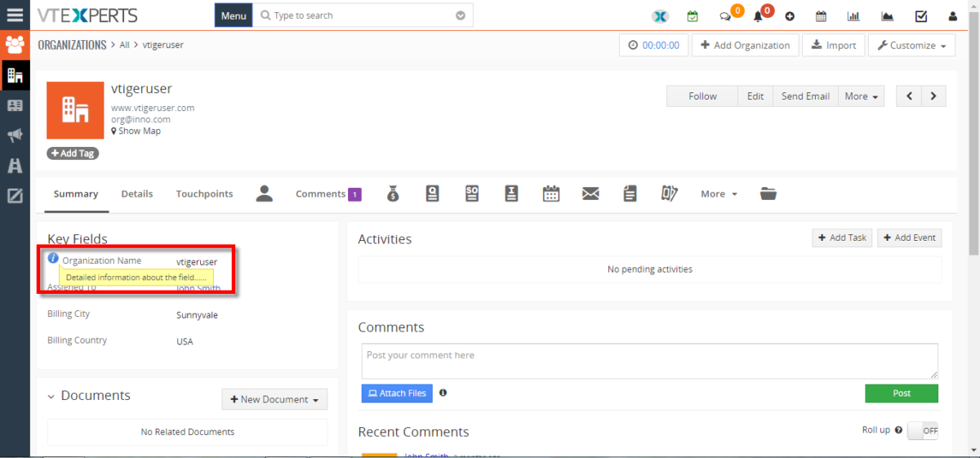Image resolution: width=980 pixels, height=458 pixels.
Task: Open Organizations module in sidebar
Action: pos(15,75)
